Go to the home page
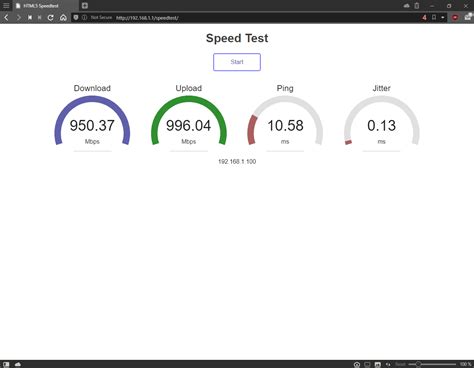Screen dimensions: 474x368 [x=63, y=18]
